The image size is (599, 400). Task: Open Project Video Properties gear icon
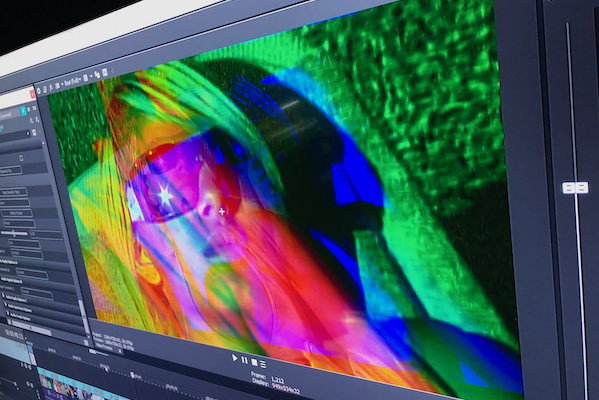(39, 91)
